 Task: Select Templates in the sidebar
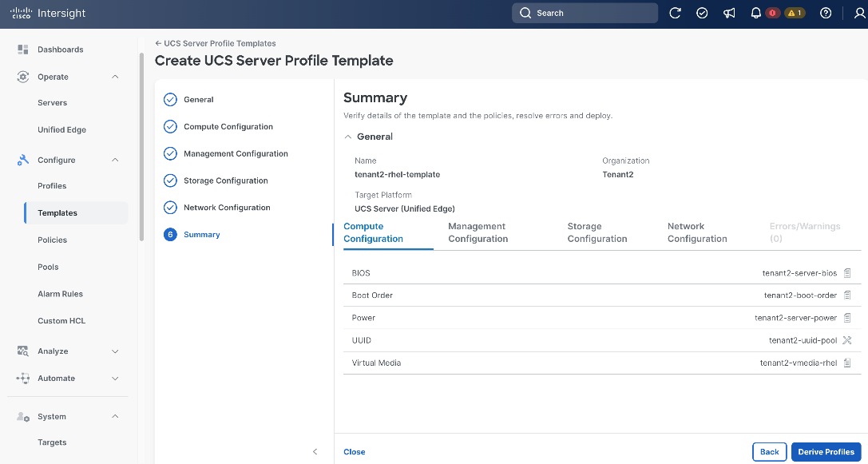pos(77,213)
